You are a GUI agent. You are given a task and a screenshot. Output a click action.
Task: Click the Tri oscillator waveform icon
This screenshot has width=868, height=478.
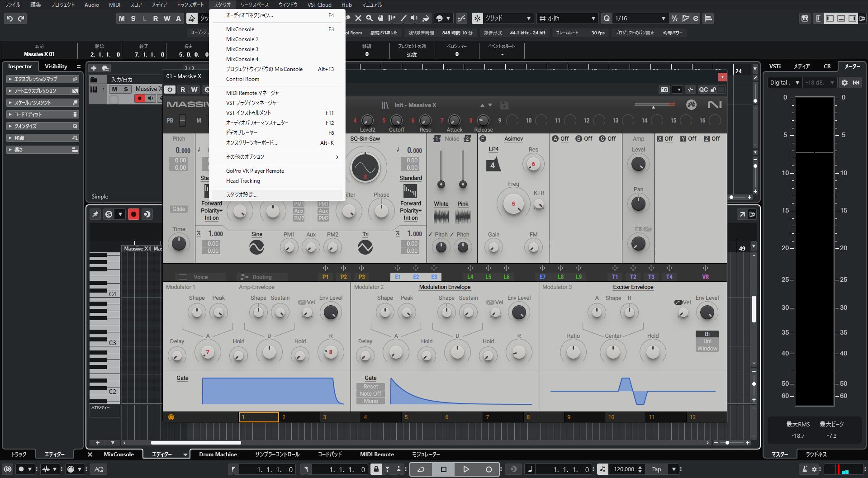(x=365, y=247)
